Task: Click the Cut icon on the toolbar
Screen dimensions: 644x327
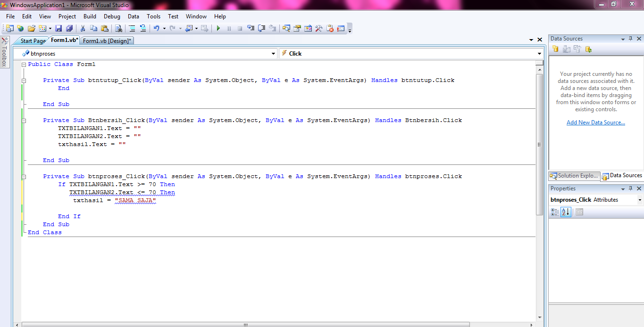Action: pyautogui.click(x=82, y=28)
